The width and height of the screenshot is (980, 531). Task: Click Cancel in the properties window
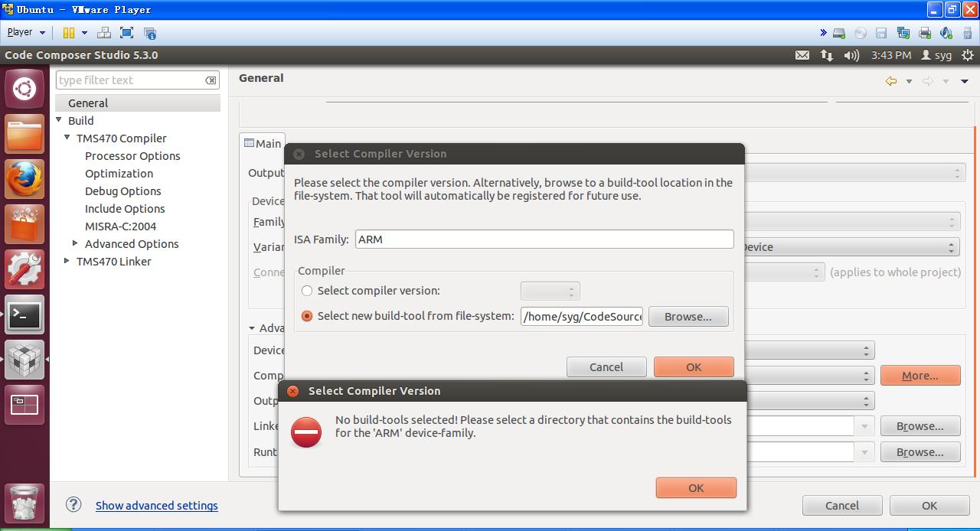(x=842, y=506)
